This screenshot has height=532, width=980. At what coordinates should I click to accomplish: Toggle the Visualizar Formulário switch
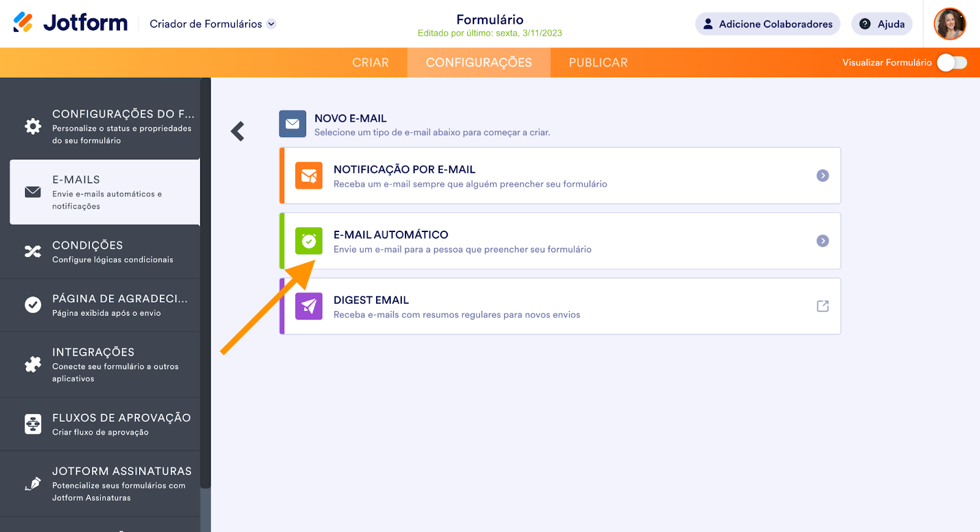(952, 62)
